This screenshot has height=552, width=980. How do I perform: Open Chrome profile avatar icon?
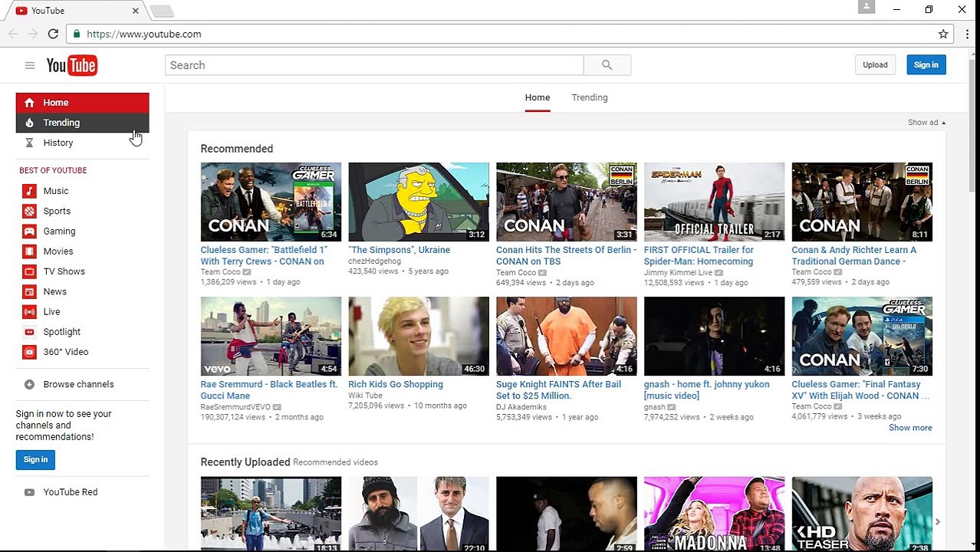867,7
